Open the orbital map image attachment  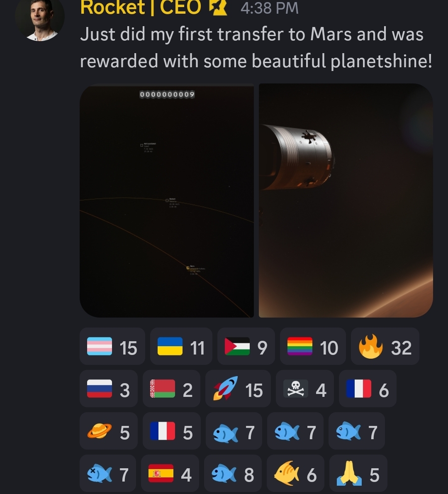[166, 201]
